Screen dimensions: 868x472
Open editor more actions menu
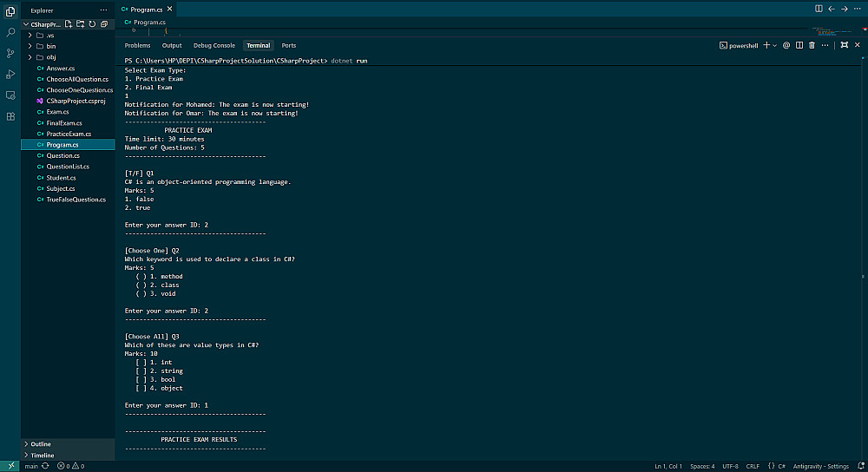(858, 9)
